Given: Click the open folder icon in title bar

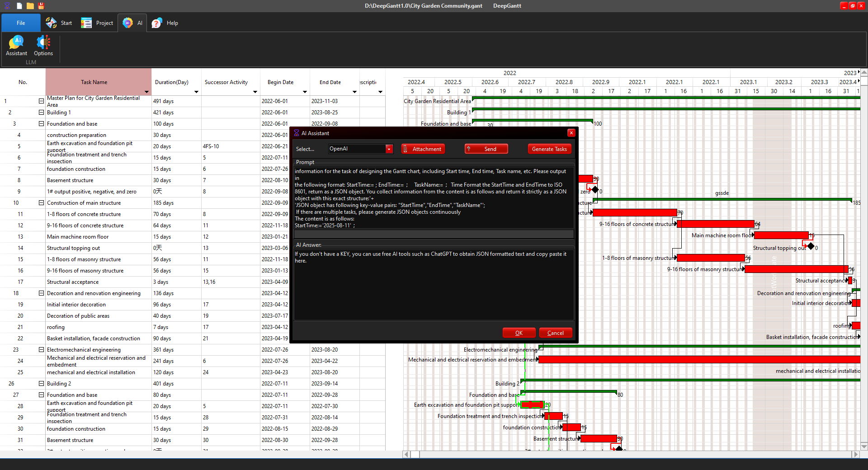Looking at the screenshot, I should (30, 6).
